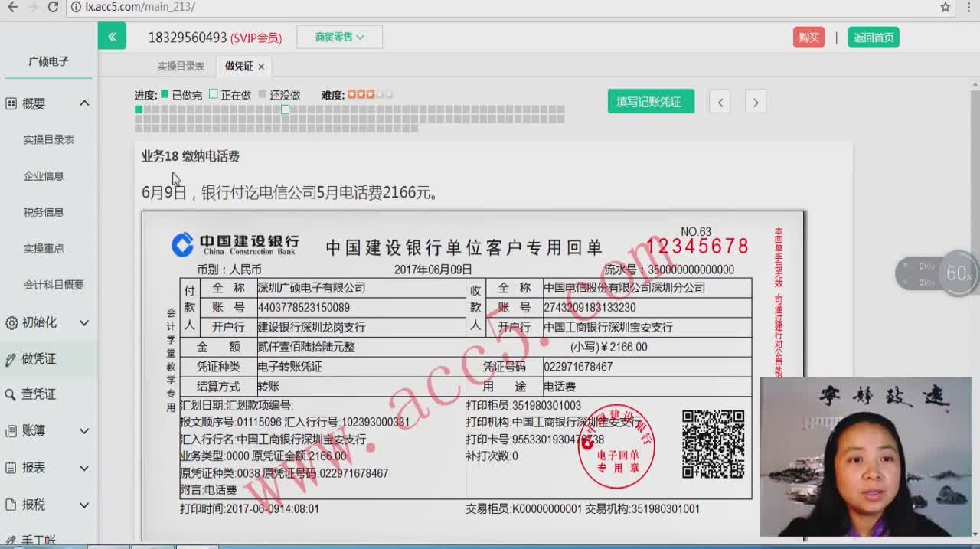Select first green square in progress bar

[139, 109]
